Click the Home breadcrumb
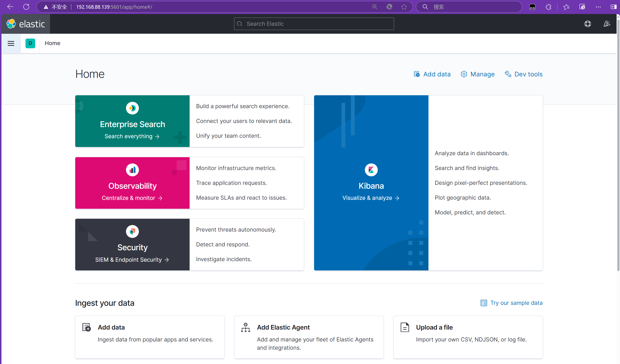Image resolution: width=620 pixels, height=364 pixels. (x=52, y=43)
